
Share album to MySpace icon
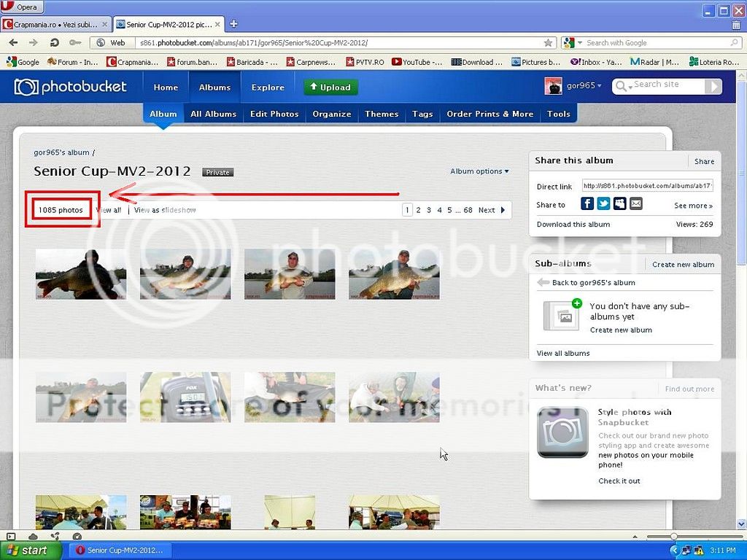[x=620, y=204]
